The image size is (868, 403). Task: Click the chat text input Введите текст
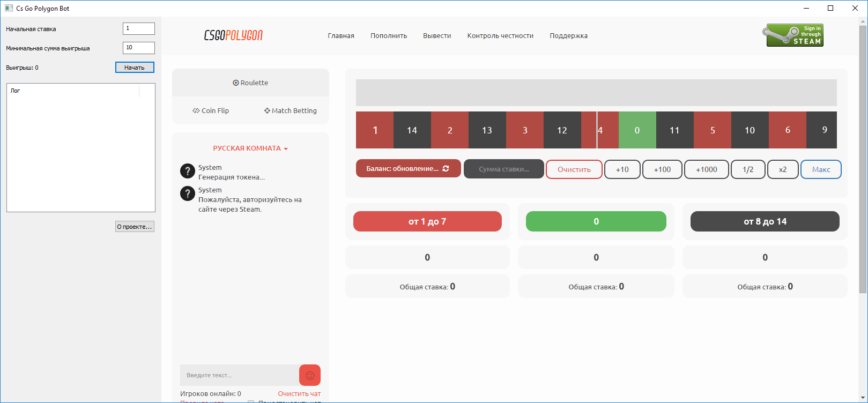(x=239, y=375)
